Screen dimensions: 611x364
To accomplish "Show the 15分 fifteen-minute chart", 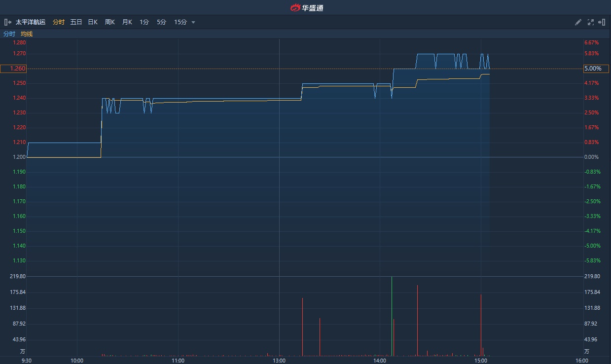I will (180, 22).
